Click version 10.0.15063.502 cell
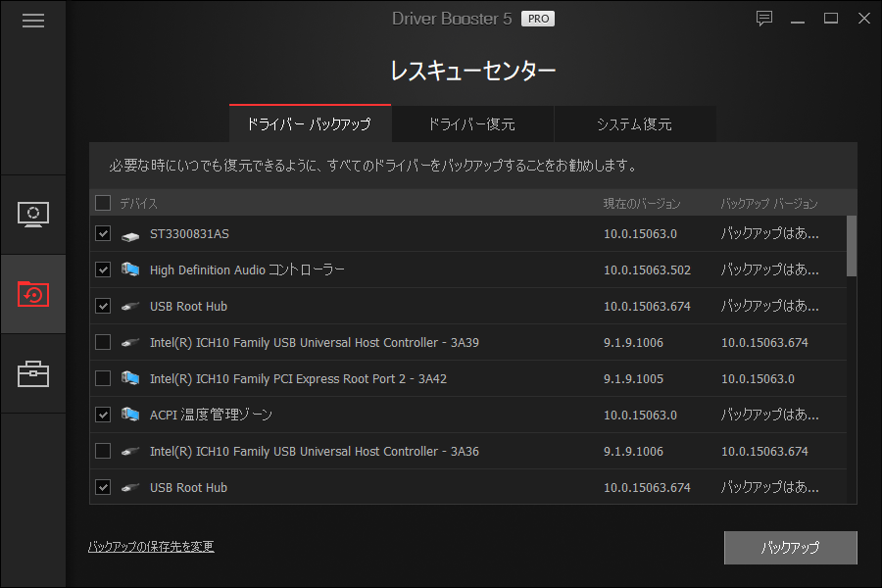 [x=647, y=270]
